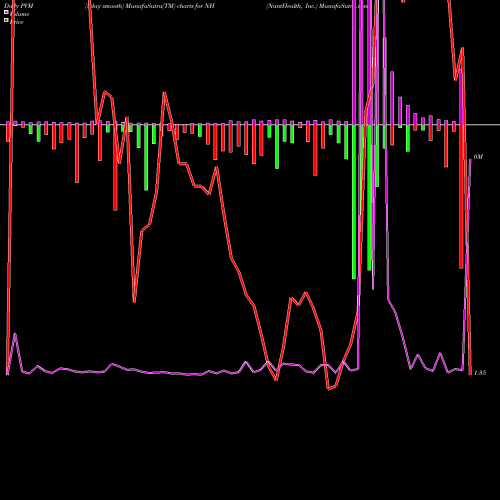Click the Volume legend label
500x500 pixels.
click(x=19, y=14)
